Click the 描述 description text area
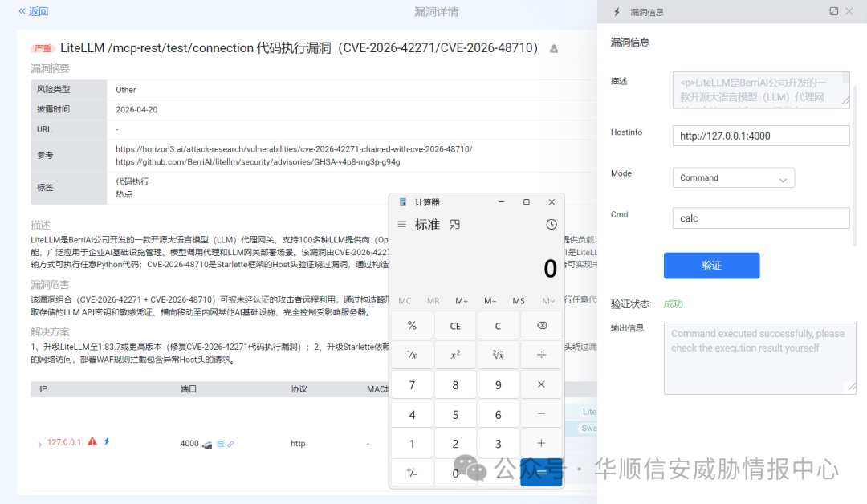 coord(761,90)
